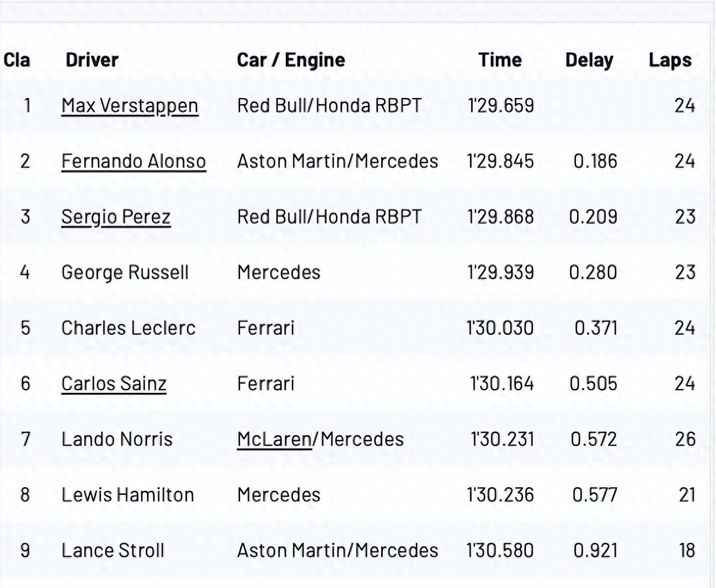
Task: Select the Delay column header
Action: pyautogui.click(x=589, y=60)
